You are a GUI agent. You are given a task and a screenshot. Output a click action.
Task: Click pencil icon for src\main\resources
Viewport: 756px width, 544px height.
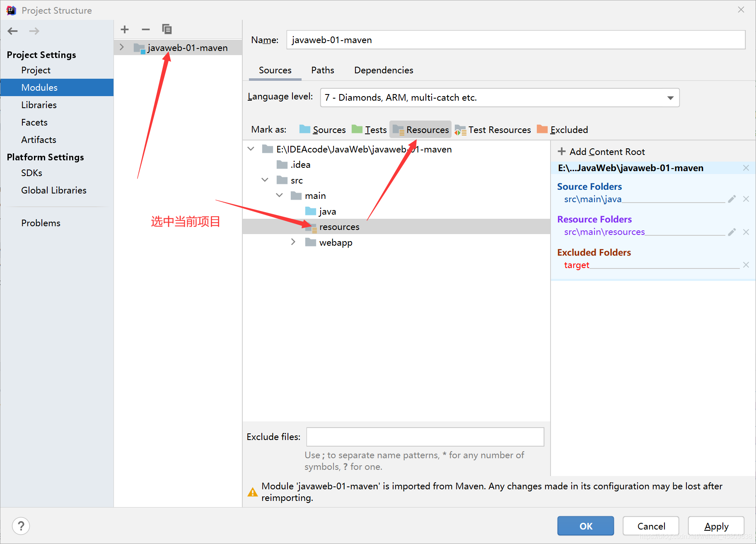click(732, 232)
